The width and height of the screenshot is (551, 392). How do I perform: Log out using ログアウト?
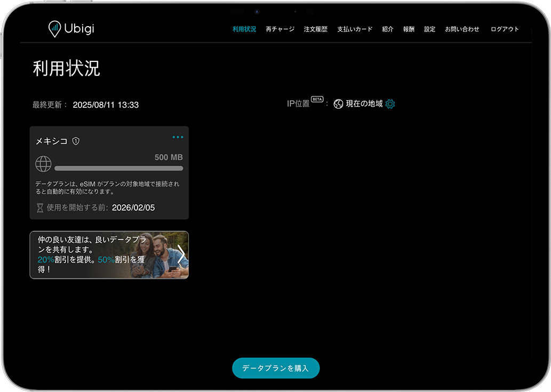pyautogui.click(x=505, y=29)
